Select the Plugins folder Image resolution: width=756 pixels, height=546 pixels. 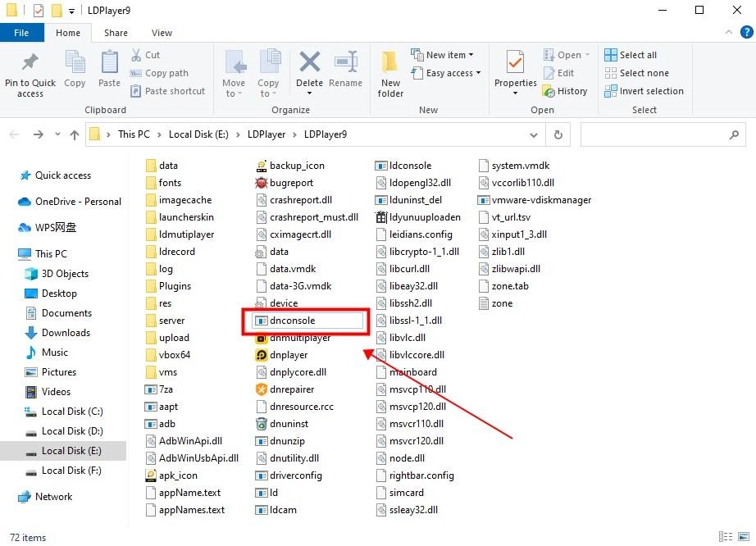(168, 286)
